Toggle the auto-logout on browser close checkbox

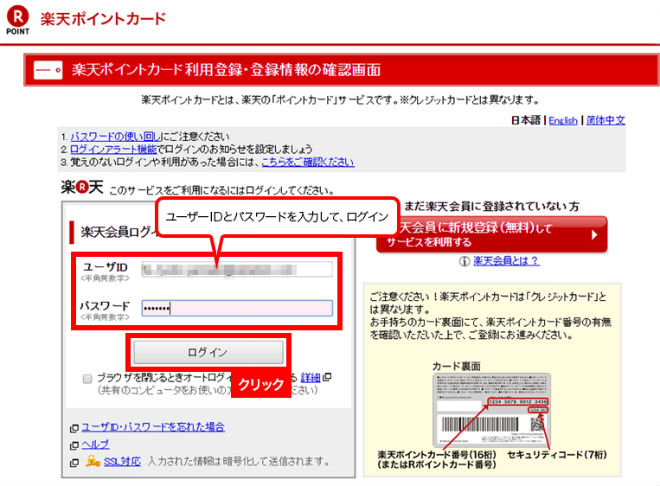pos(88,379)
